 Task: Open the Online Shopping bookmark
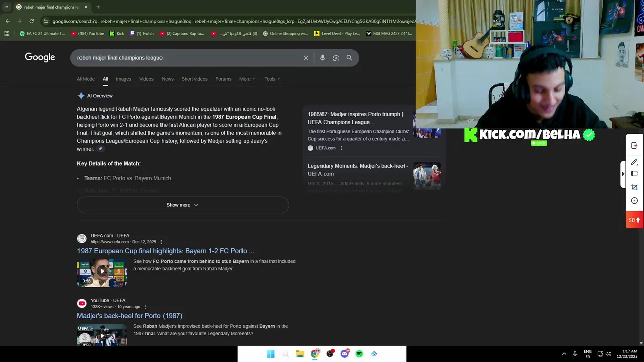coord(285,34)
